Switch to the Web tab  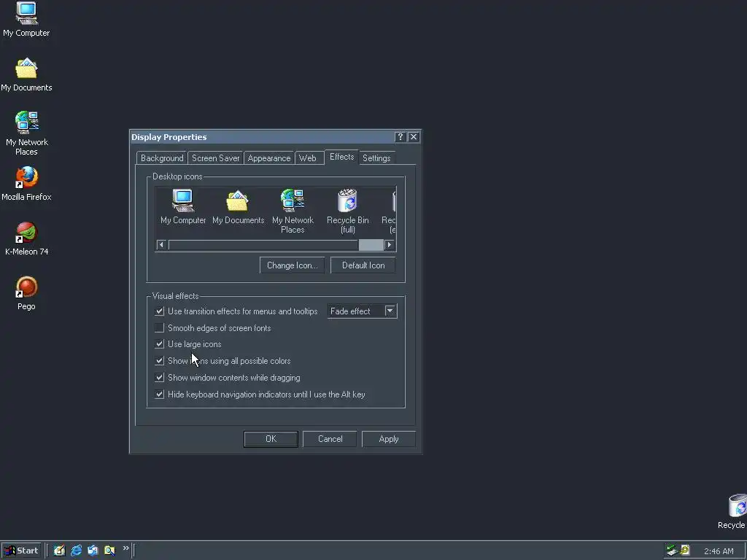[x=308, y=158]
